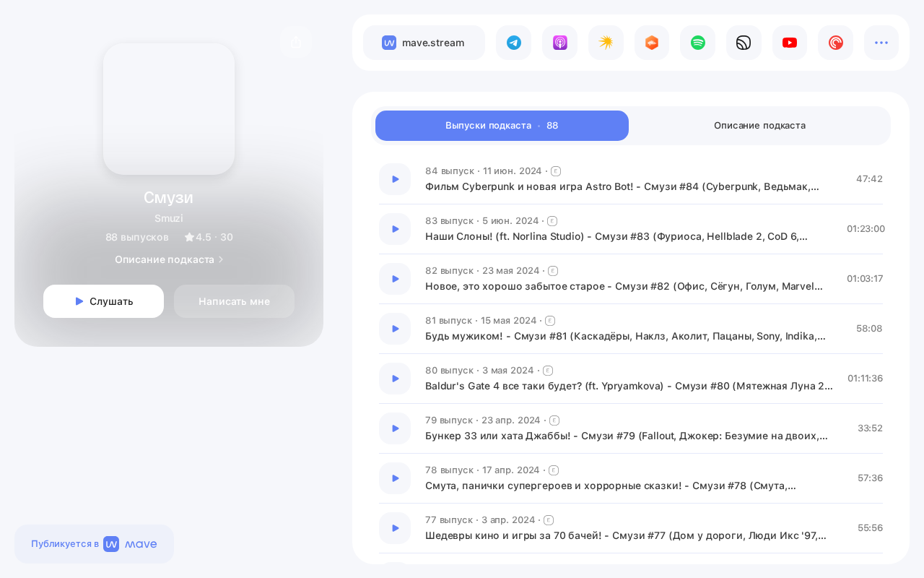Viewport: 924px width, 578px height.
Task: Click the Публикуется в mave badge
Action: [94, 544]
